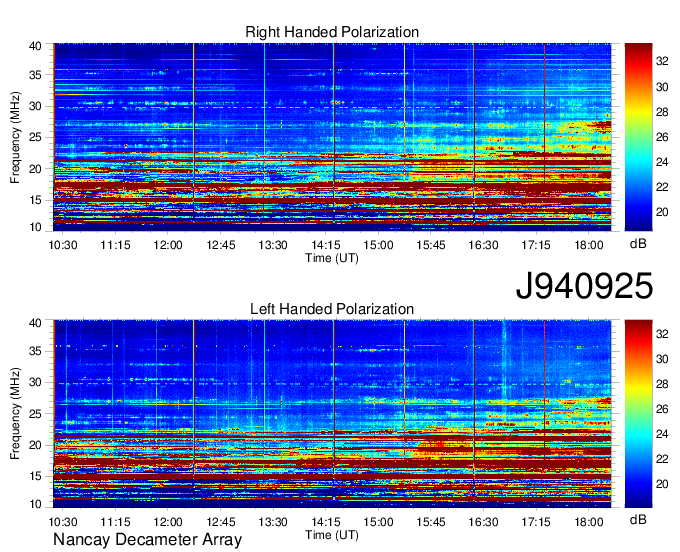Click "Time (UT)" label under Right Handed plot

click(x=332, y=258)
